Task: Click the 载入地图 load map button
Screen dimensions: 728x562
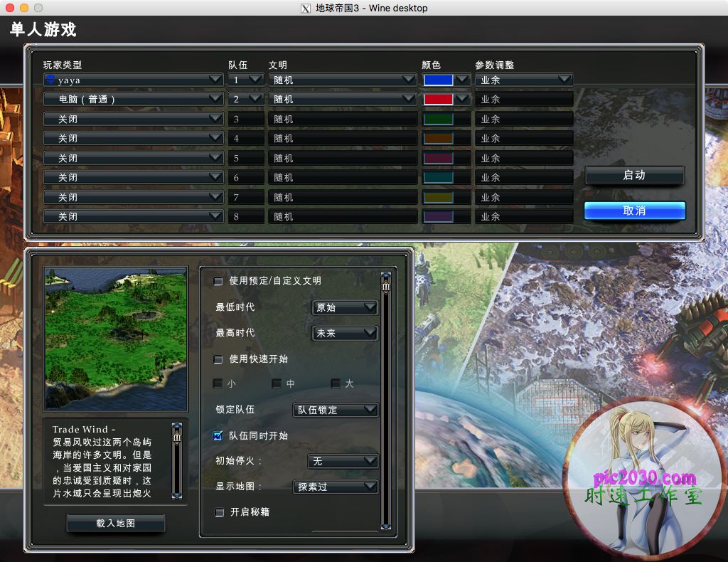Action: pos(116,524)
